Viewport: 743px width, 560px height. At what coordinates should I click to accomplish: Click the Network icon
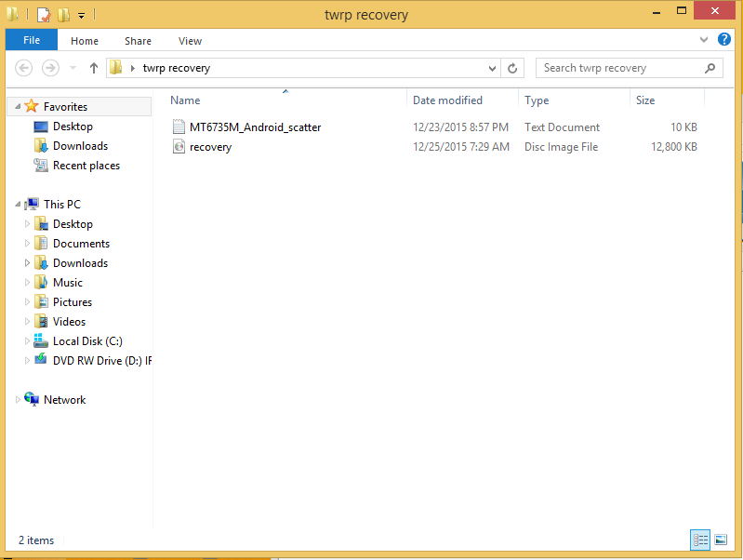(x=32, y=399)
